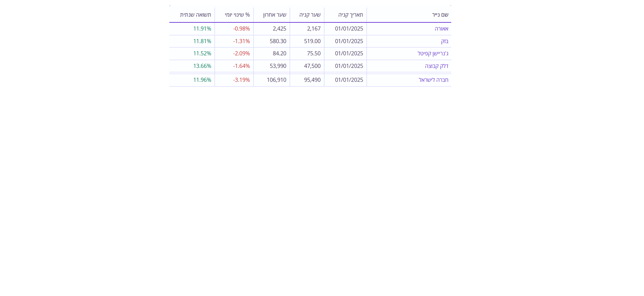Click the 2,167 purchase price cell
The width and height of the screenshot is (644, 296).
pos(313,29)
